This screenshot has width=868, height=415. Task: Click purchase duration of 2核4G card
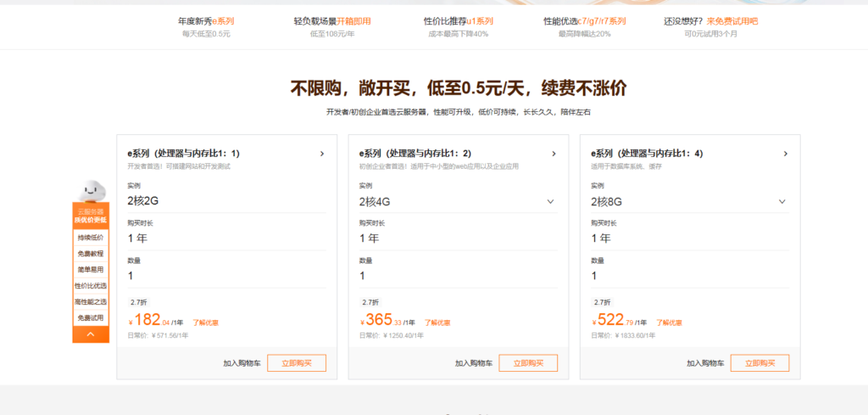(459, 238)
